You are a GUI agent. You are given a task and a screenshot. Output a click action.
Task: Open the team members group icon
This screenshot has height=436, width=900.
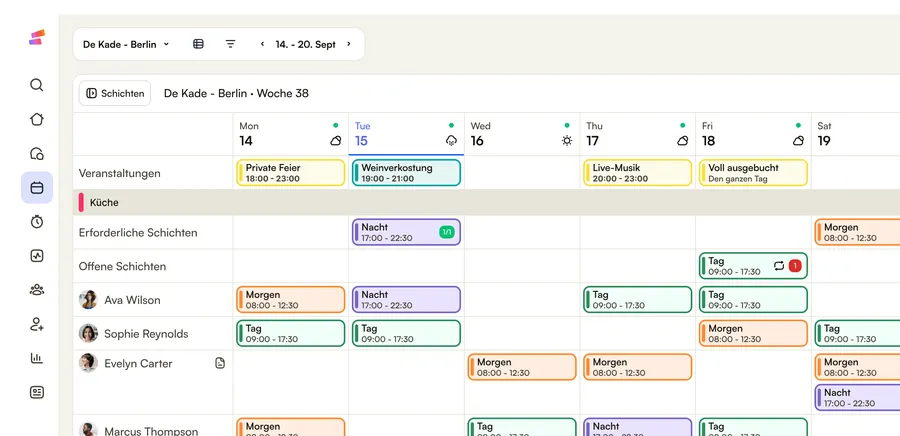pyautogui.click(x=37, y=290)
